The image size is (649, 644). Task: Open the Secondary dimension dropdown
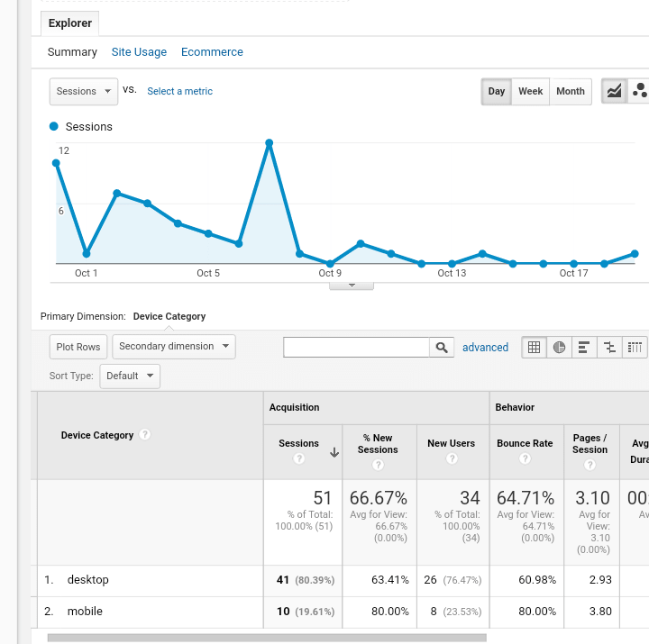[x=174, y=347]
